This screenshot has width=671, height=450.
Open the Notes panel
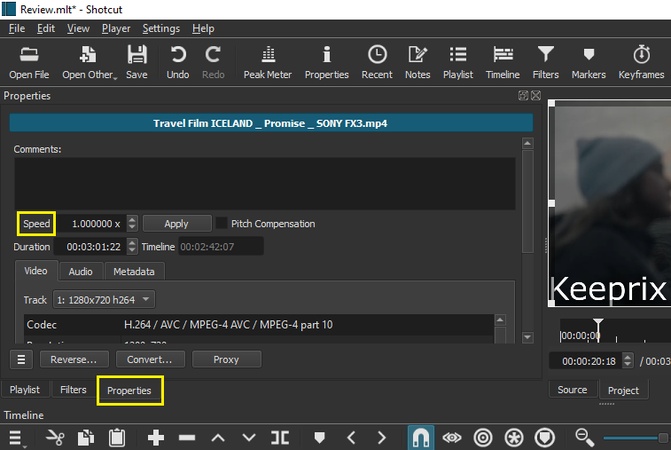point(418,62)
